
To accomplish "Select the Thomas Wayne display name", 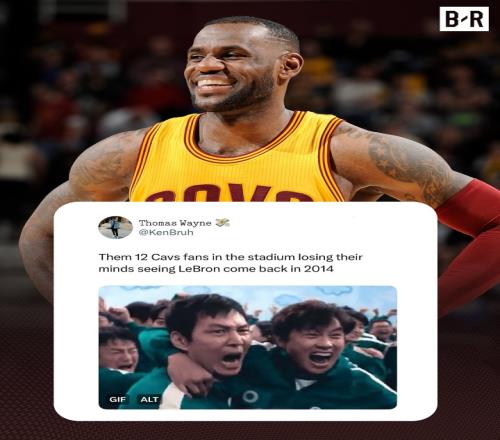I will (x=175, y=223).
